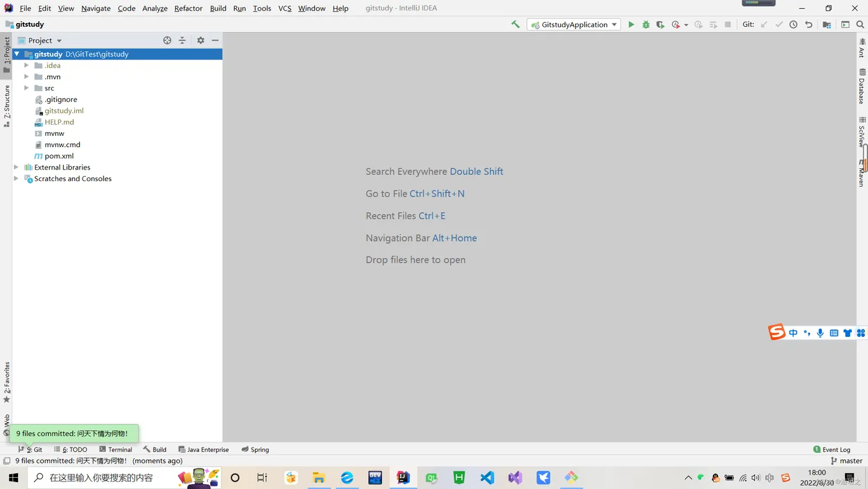Show Git history with the clock icon

tap(794, 24)
